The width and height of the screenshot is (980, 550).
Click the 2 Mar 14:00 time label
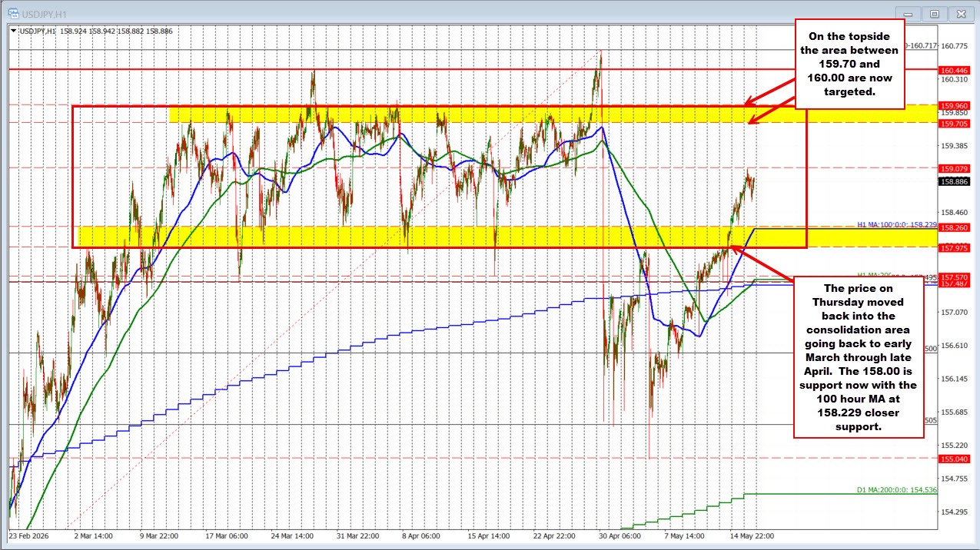click(93, 535)
